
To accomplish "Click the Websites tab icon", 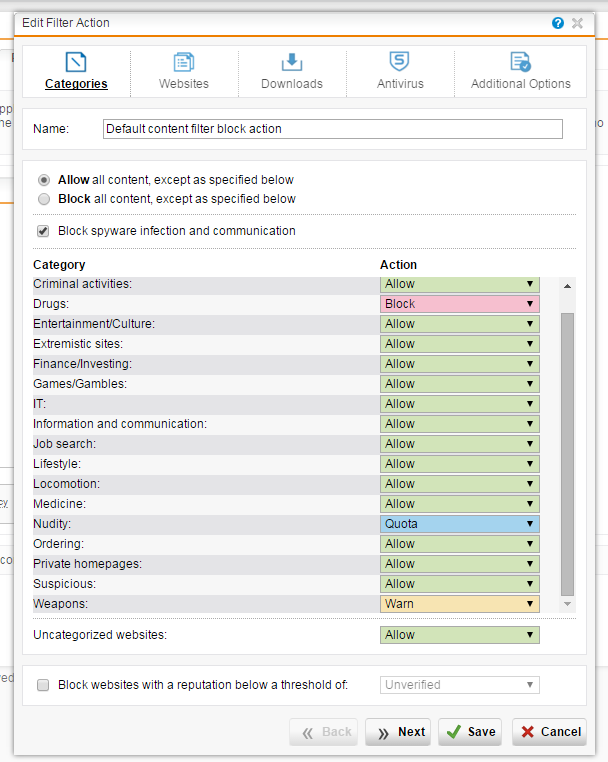I will 184,62.
